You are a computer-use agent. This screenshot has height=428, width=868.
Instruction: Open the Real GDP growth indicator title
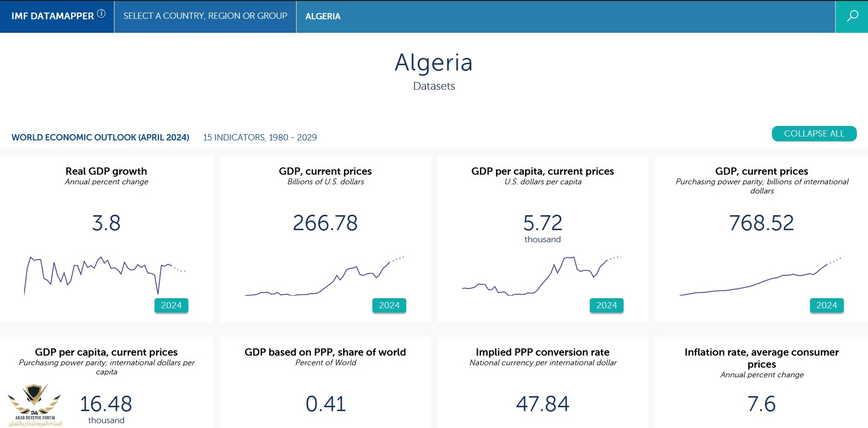tap(106, 171)
